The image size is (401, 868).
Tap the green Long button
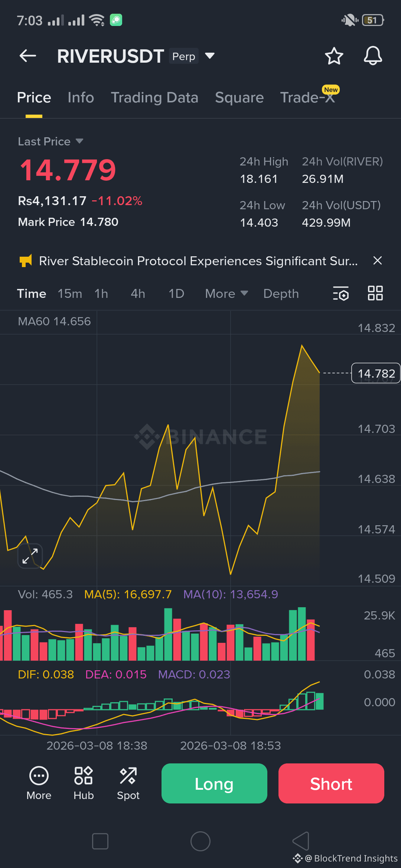pos(214,783)
